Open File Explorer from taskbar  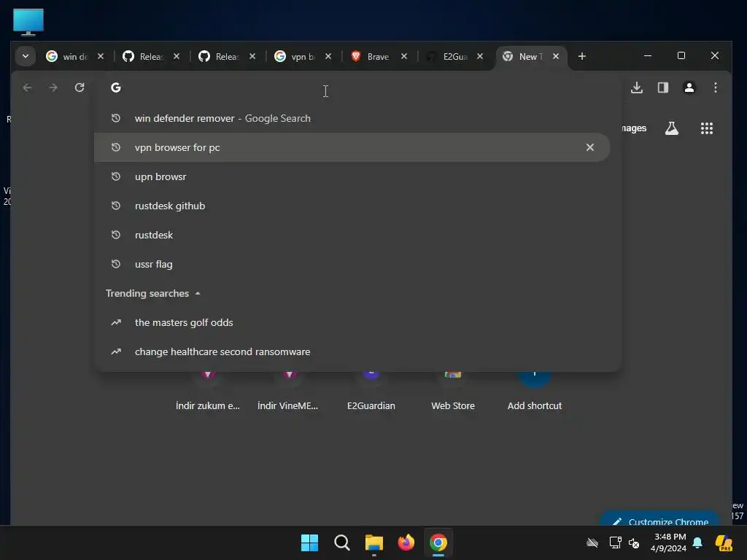click(x=374, y=542)
